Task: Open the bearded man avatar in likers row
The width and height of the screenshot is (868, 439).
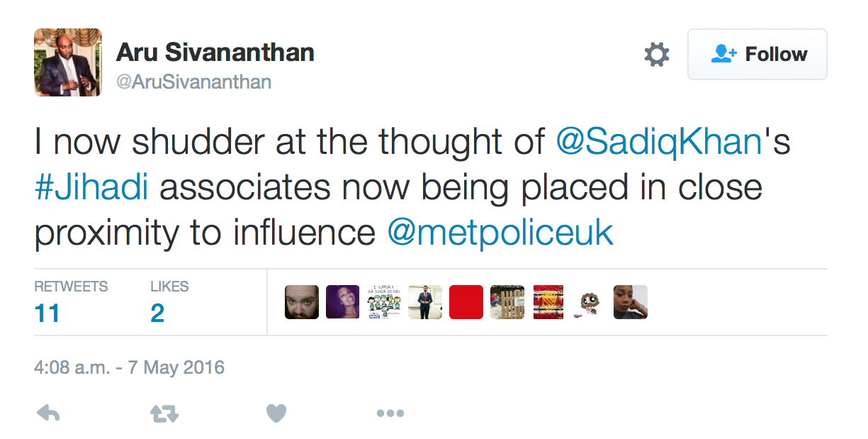Action: pos(302,302)
